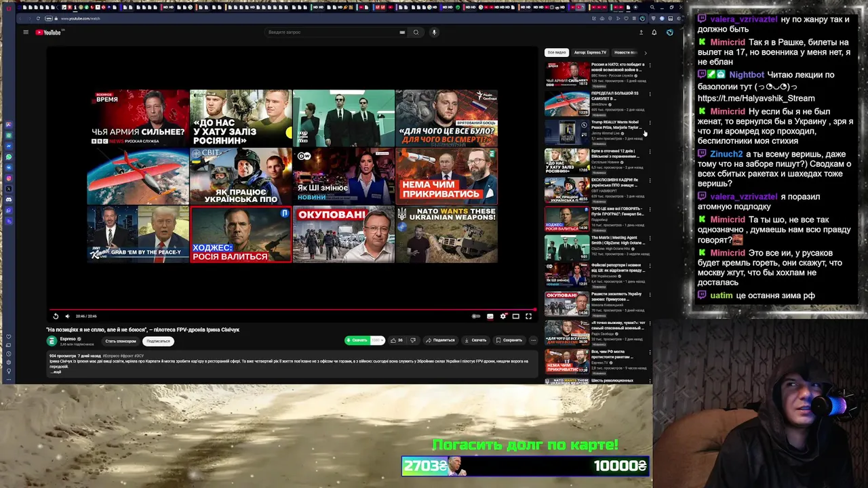Open the Espreso channel avatar
868x488 pixels.
tap(52, 341)
